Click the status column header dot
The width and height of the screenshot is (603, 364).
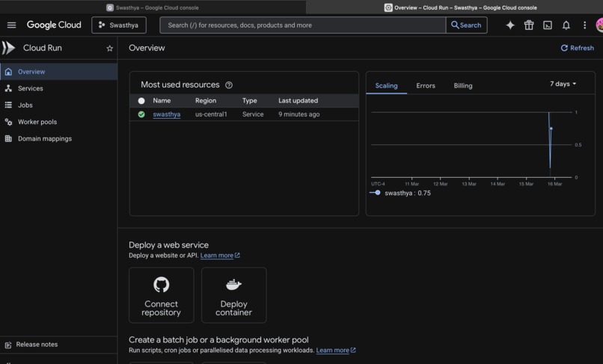141,101
